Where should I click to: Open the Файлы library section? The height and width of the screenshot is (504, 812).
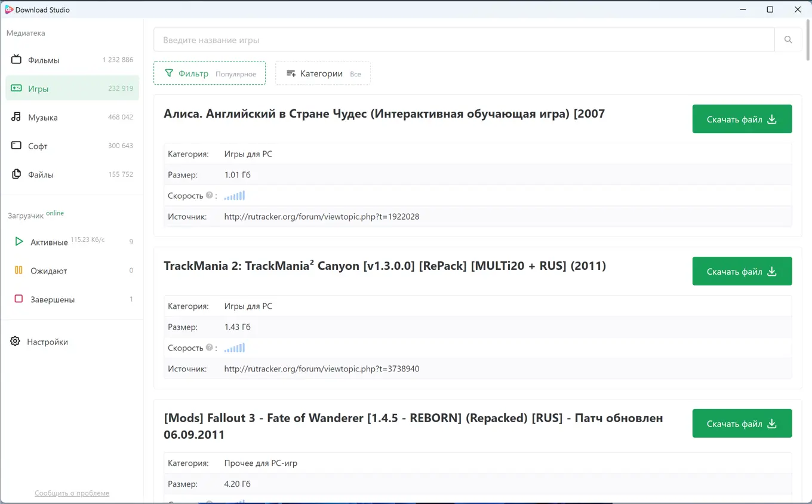tap(72, 174)
